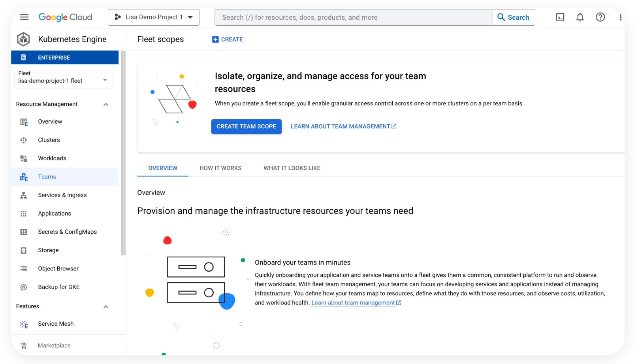Click the Backup for GKE icon
Viewport: 636px width, 364px height.
click(24, 287)
